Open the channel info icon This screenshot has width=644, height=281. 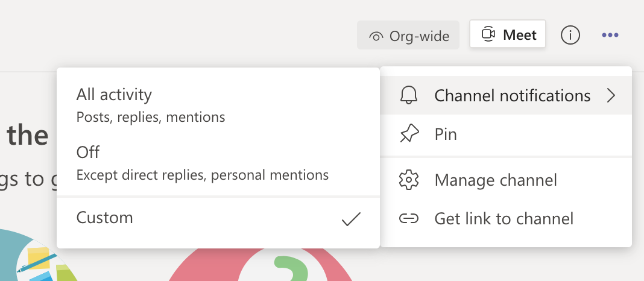coord(570,35)
